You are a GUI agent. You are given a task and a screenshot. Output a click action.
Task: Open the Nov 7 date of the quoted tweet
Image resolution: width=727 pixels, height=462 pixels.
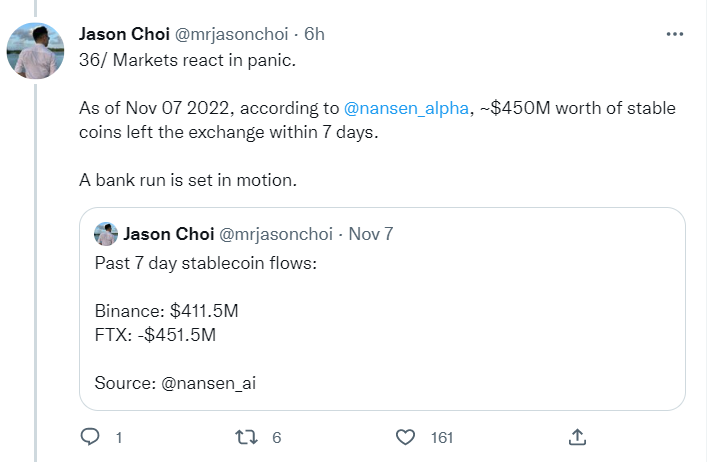371,234
